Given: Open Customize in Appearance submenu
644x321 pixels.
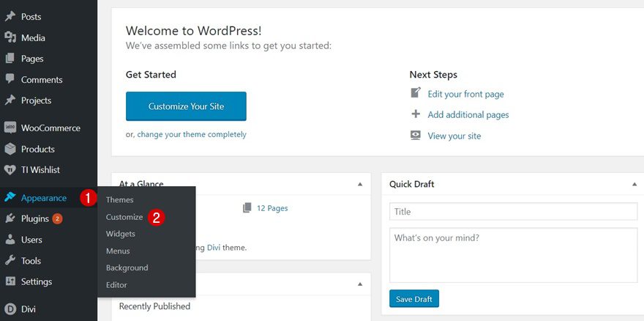Looking at the screenshot, I should [124, 217].
